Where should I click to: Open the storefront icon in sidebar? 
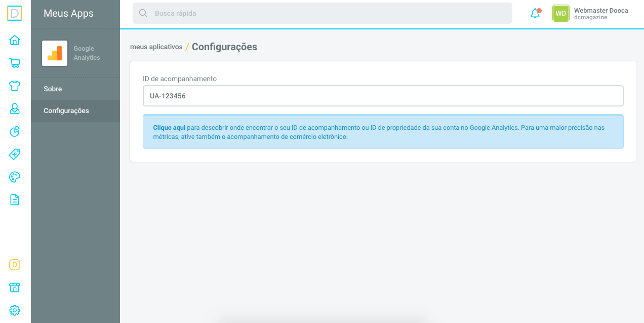(15, 288)
